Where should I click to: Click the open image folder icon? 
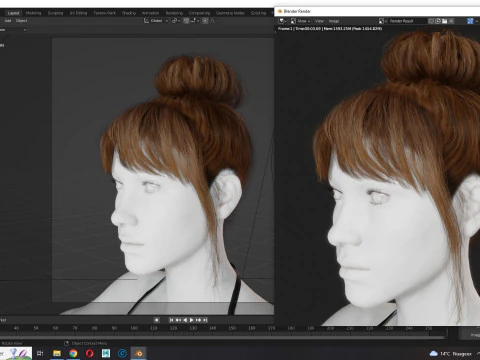click(444, 21)
